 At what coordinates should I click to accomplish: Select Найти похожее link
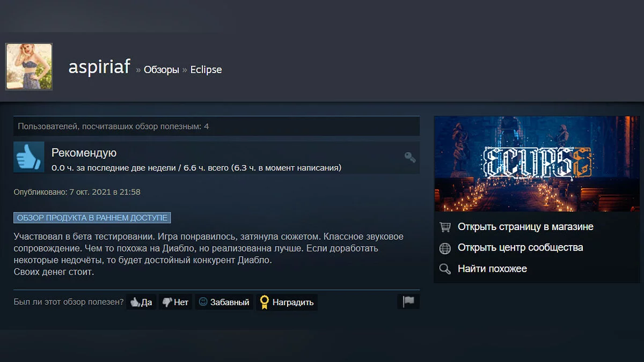[492, 269]
